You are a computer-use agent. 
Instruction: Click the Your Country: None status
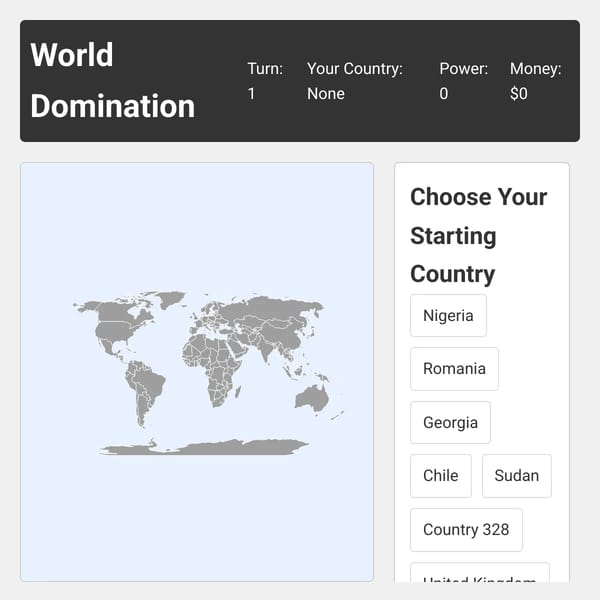[x=355, y=81]
